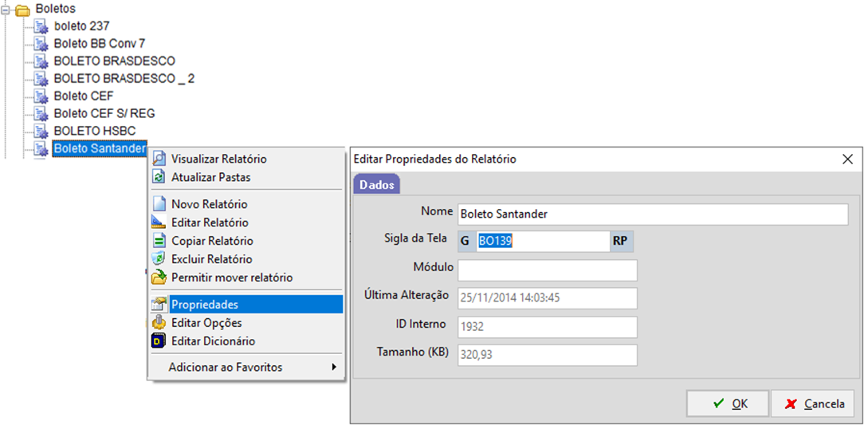Click the Editar Relatório ruler icon

pos(159,222)
